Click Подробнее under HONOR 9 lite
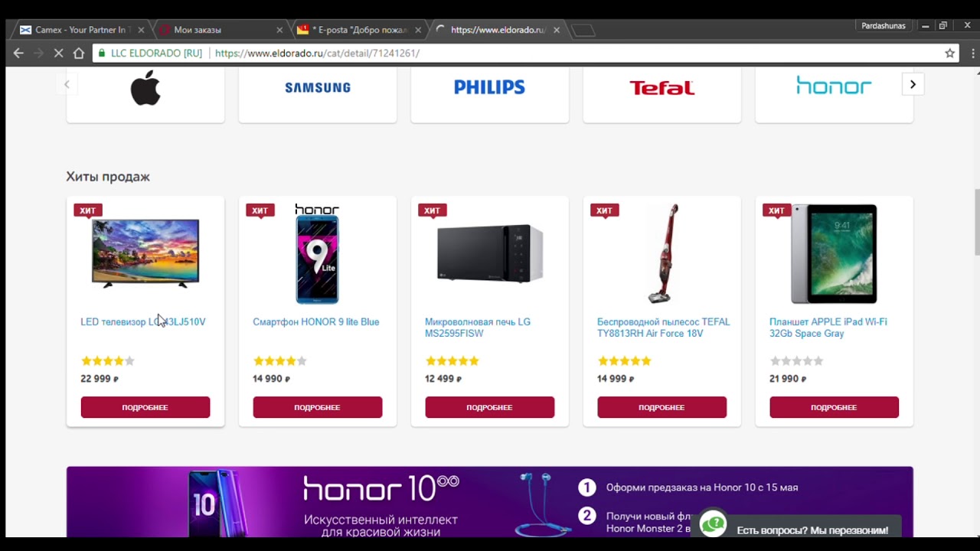The width and height of the screenshot is (980, 551). (x=318, y=407)
